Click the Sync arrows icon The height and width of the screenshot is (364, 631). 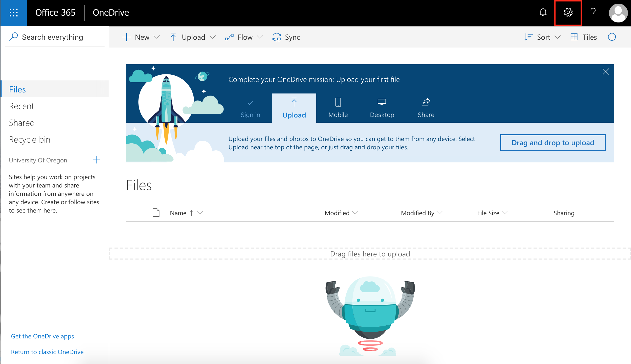(277, 37)
